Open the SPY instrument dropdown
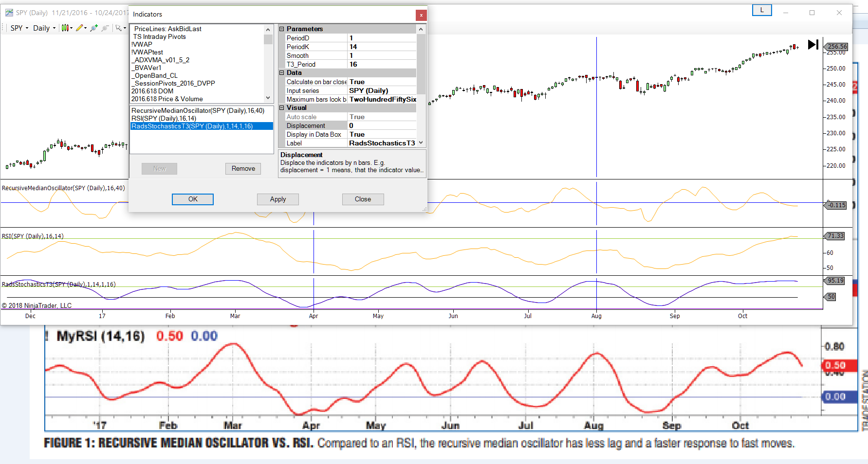Image resolution: width=868 pixels, height=464 pixels. click(19, 28)
